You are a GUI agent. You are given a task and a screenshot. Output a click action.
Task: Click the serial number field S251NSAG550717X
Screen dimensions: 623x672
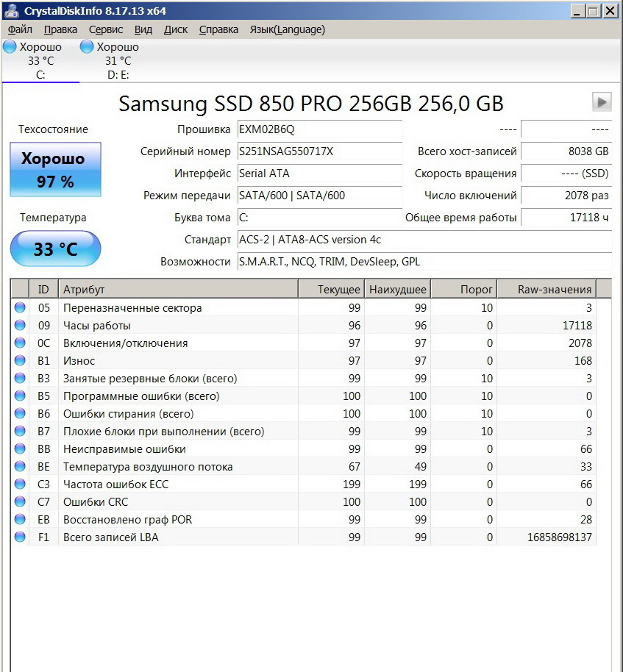coord(320,151)
